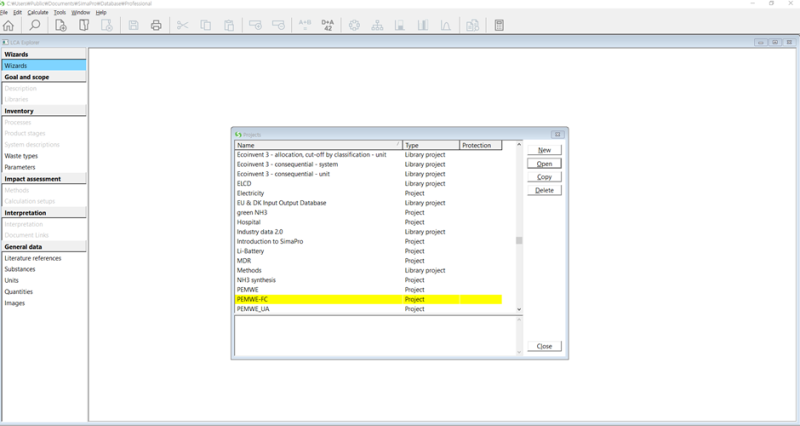Click the Print icon

coord(156,25)
